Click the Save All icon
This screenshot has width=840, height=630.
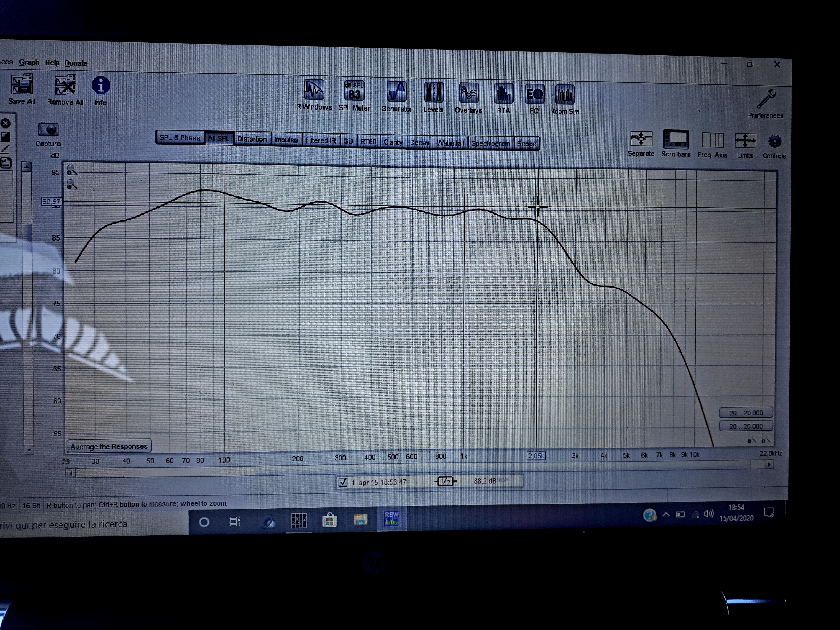(22, 84)
